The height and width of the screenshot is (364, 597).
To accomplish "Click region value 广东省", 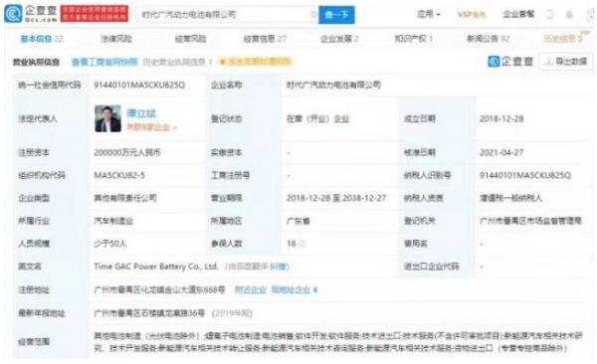I will point(298,221).
